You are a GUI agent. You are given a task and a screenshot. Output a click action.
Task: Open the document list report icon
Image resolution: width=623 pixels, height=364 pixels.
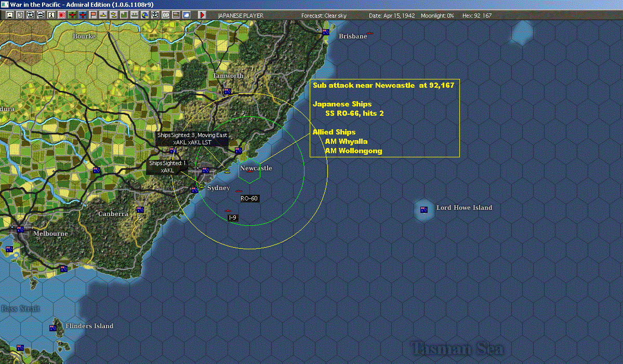coord(20,15)
